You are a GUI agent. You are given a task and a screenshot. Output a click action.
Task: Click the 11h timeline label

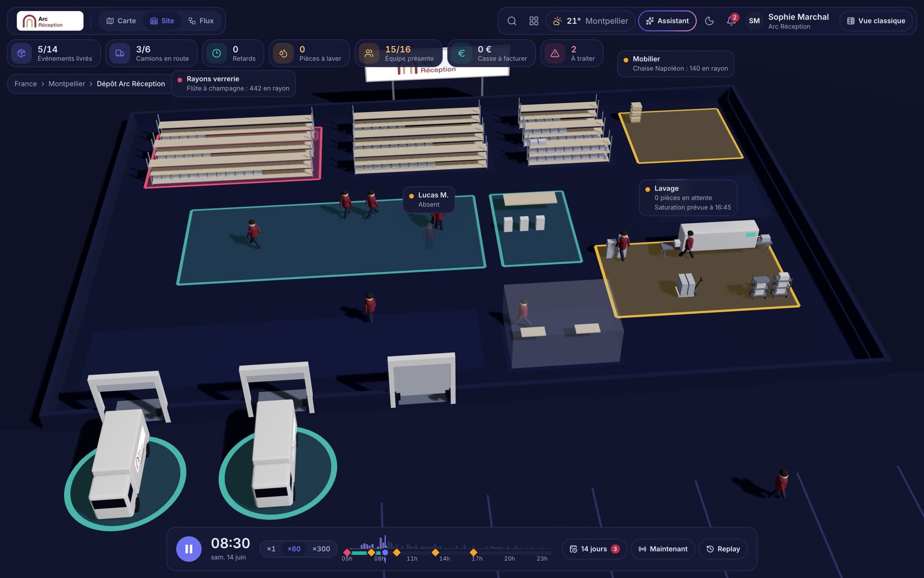412,559
